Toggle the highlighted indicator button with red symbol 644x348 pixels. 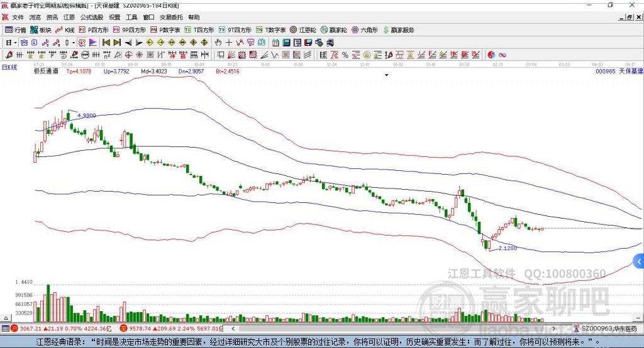click(x=82, y=43)
